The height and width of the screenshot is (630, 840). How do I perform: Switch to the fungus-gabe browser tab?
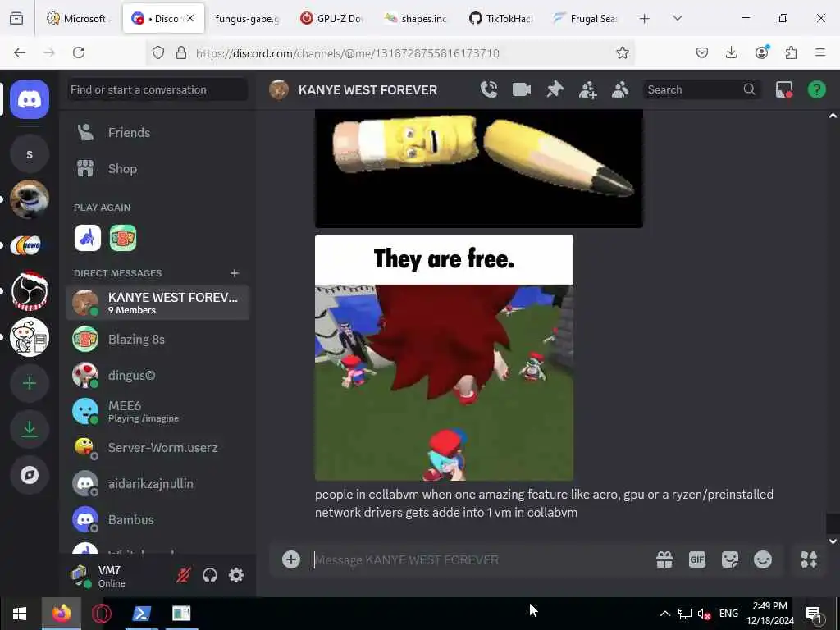(246, 18)
